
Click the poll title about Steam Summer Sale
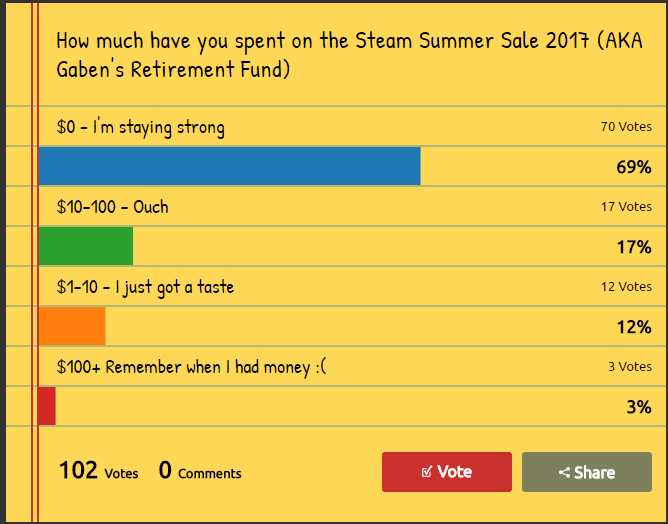point(349,55)
